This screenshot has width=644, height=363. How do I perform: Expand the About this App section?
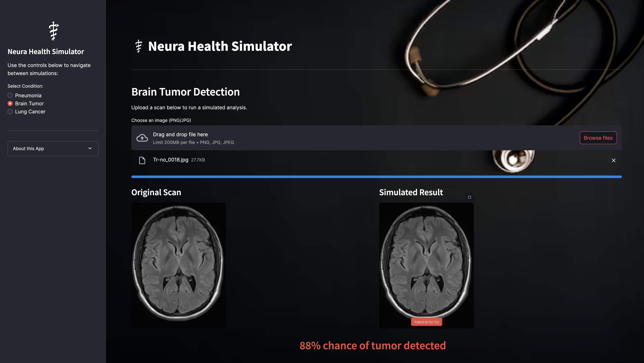(29, 149)
